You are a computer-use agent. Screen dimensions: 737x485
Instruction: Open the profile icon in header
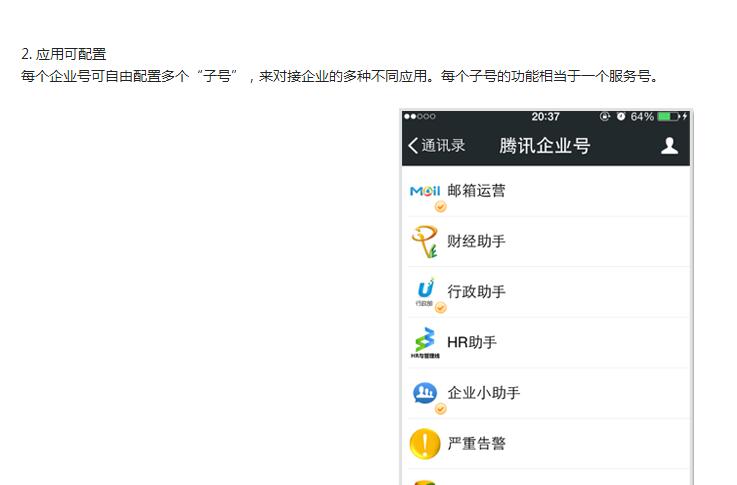[669, 146]
